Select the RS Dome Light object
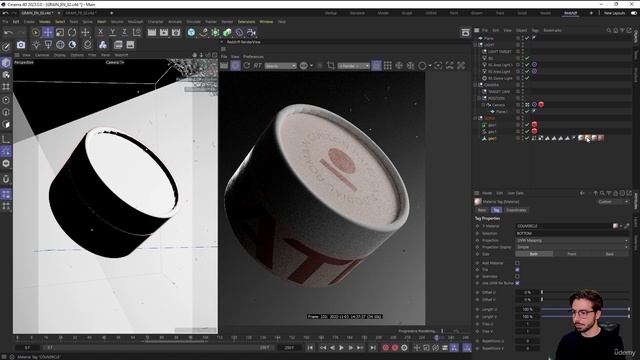 click(500, 78)
